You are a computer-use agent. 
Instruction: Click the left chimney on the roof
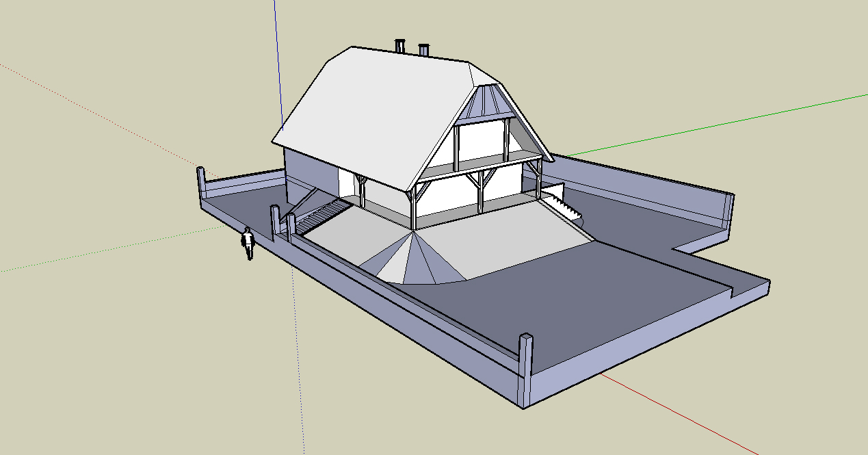click(x=400, y=47)
